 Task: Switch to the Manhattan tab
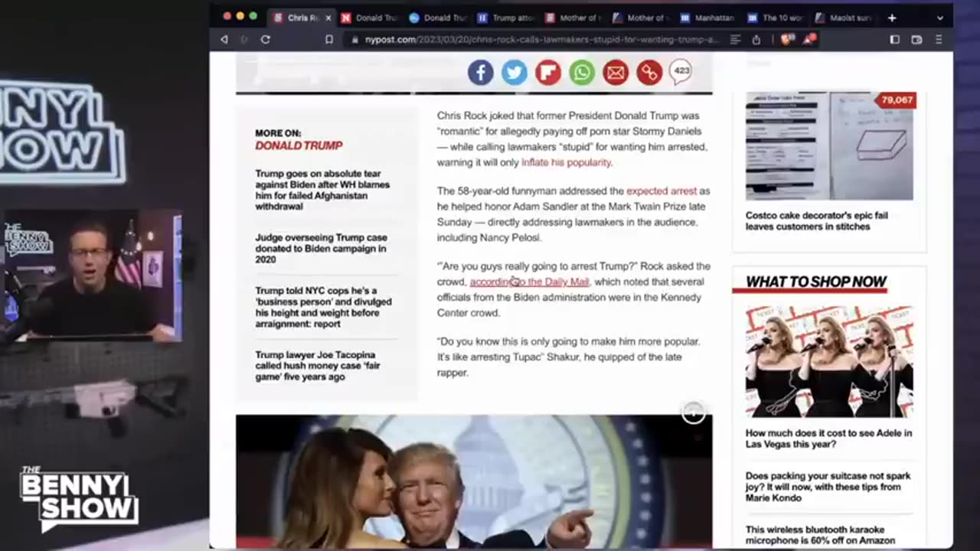[710, 18]
